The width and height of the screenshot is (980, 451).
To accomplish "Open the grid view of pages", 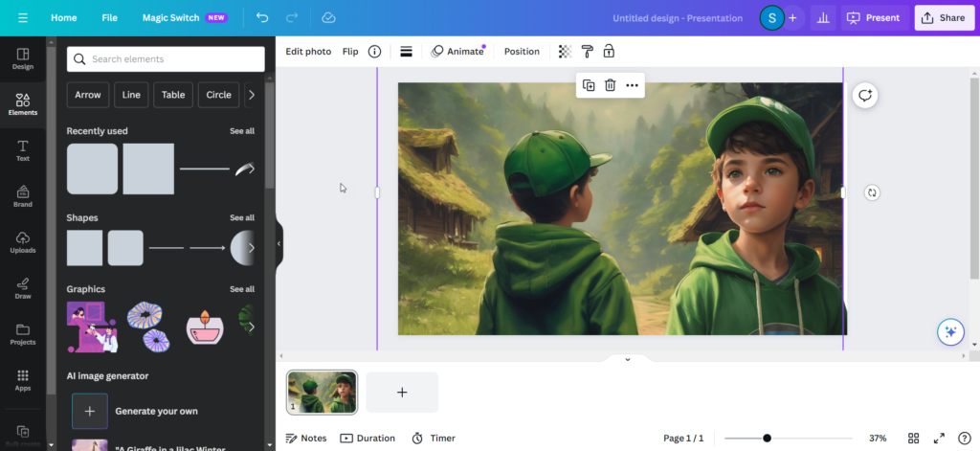I will tap(913, 438).
